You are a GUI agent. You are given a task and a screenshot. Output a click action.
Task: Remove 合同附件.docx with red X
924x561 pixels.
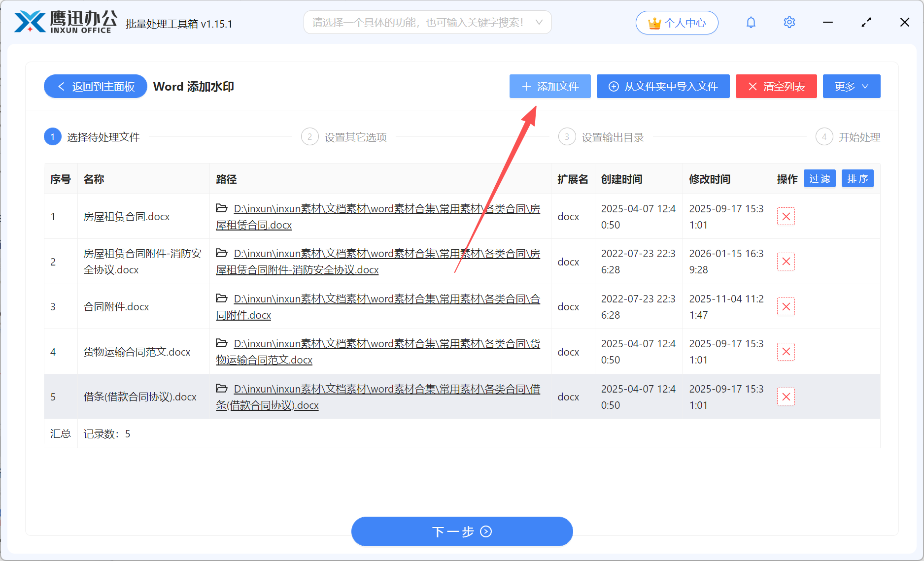(x=786, y=306)
